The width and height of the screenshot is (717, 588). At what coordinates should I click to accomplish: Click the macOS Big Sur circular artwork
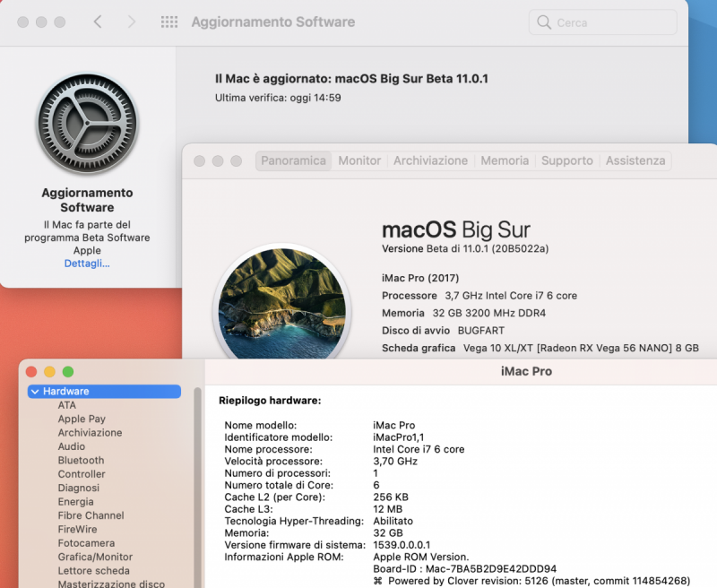(x=282, y=303)
